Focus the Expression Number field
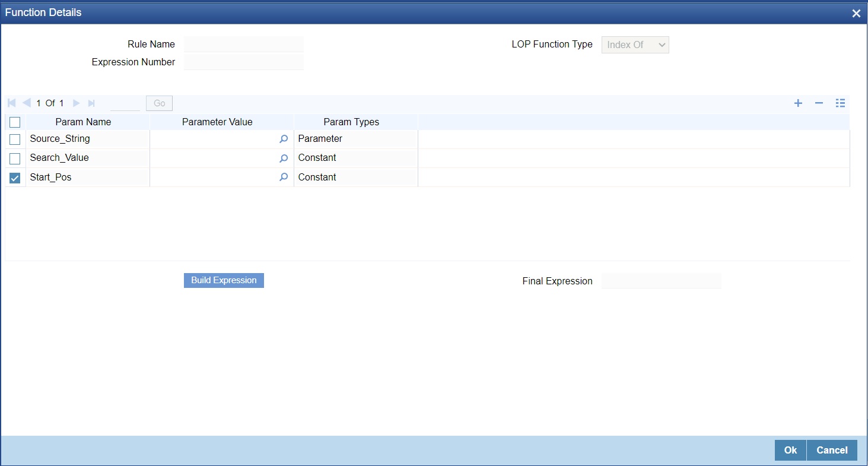This screenshot has height=466, width=868. [x=244, y=62]
